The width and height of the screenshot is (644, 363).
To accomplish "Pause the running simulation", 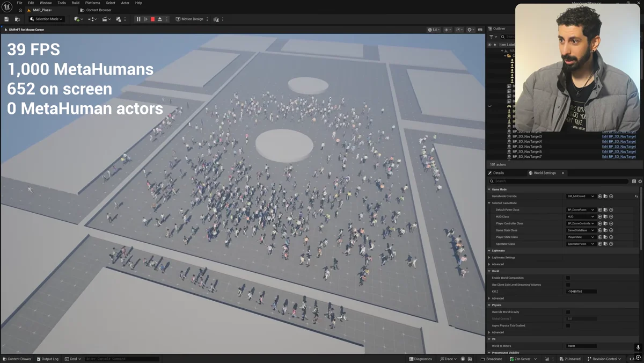I will [x=138, y=19].
